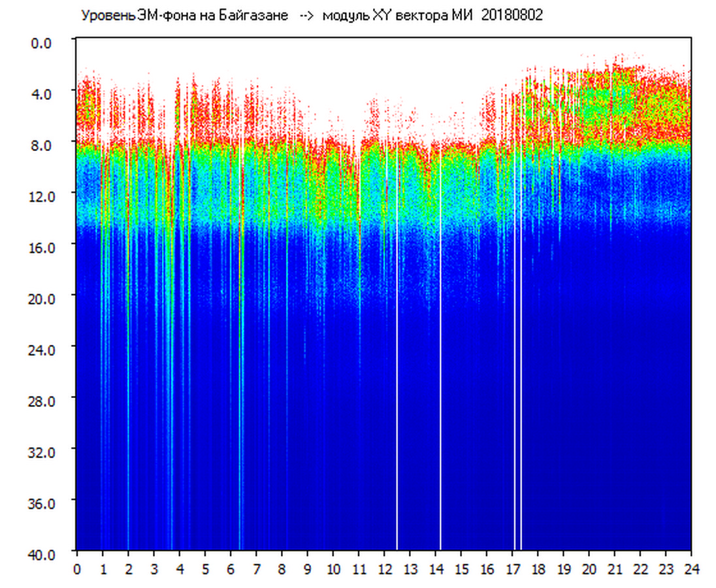Select the hour 18 x-axis label
The width and height of the screenshot is (716, 588).
coord(538,569)
